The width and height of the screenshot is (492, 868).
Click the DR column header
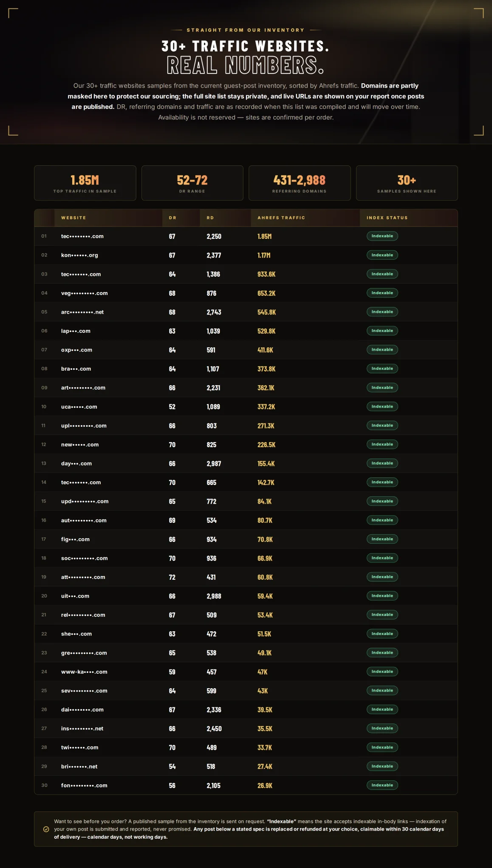pos(172,218)
